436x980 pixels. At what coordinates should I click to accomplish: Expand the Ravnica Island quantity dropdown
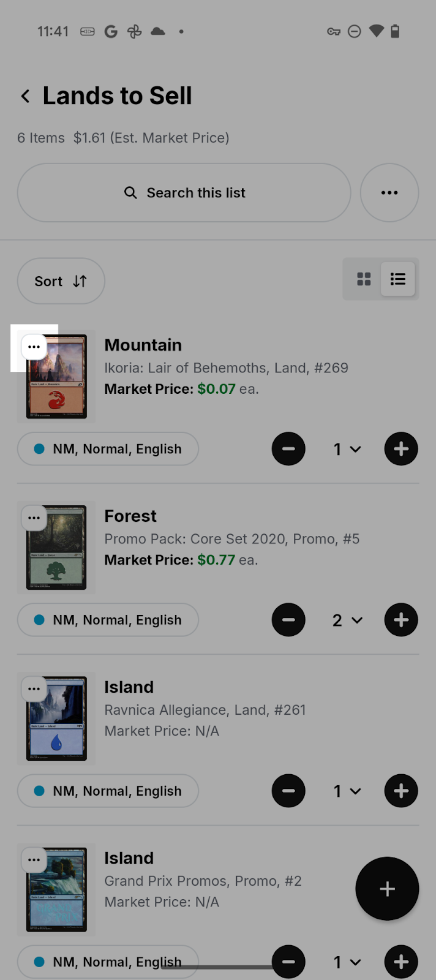pos(347,791)
